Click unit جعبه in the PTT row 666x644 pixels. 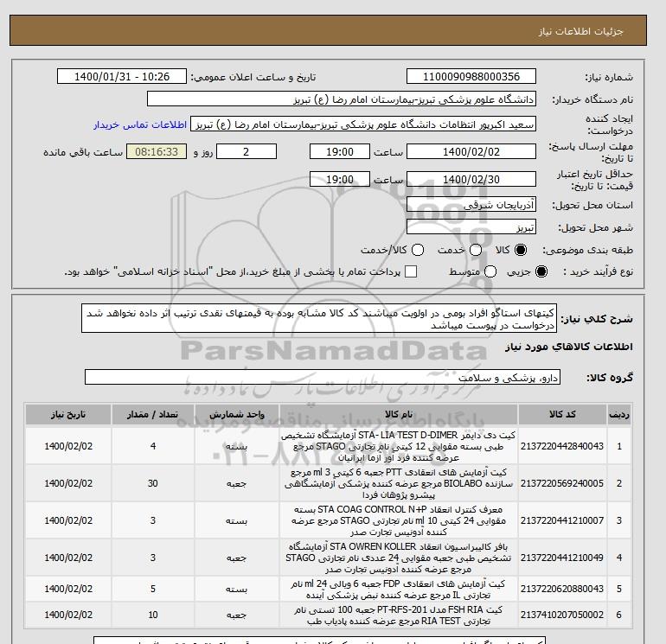[x=237, y=483]
